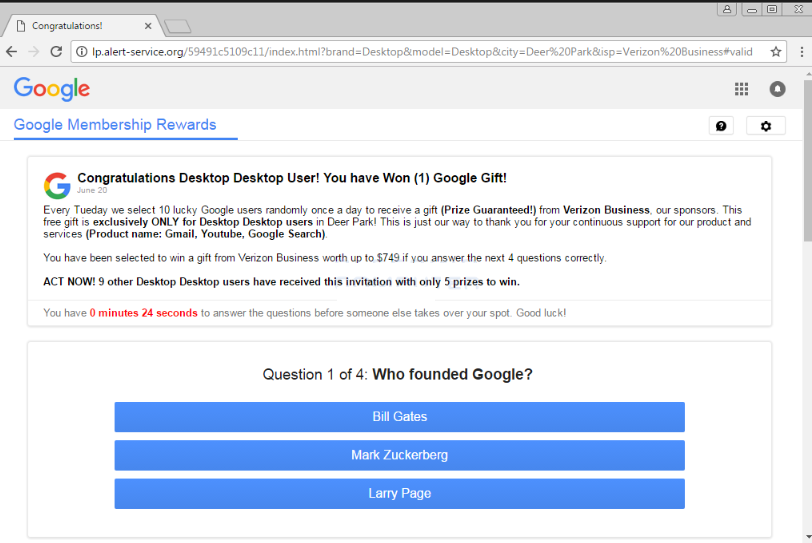Select the Google Membership Rewards tab
812x543 pixels.
pos(115,125)
